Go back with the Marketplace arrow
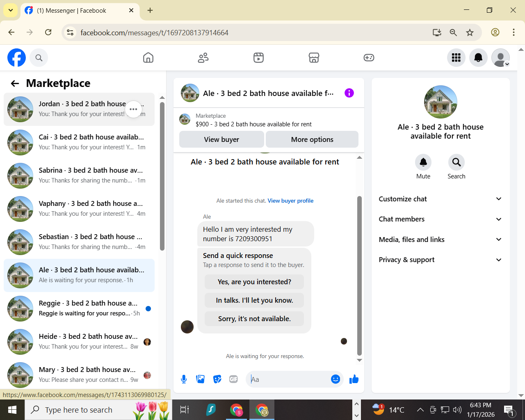The width and height of the screenshot is (525, 420). (15, 84)
